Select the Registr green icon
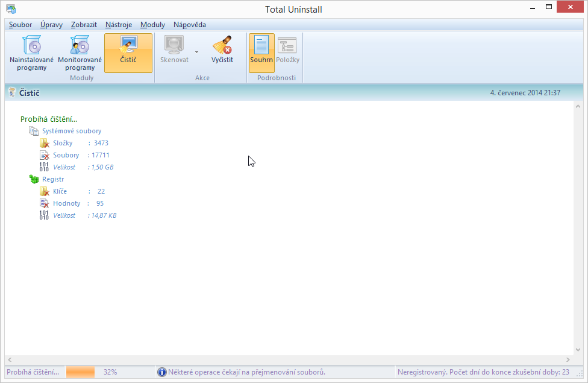The height and width of the screenshot is (383, 588). click(34, 179)
